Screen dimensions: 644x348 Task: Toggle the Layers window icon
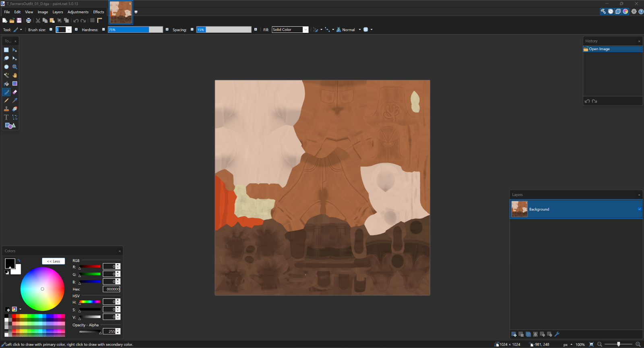click(x=618, y=12)
